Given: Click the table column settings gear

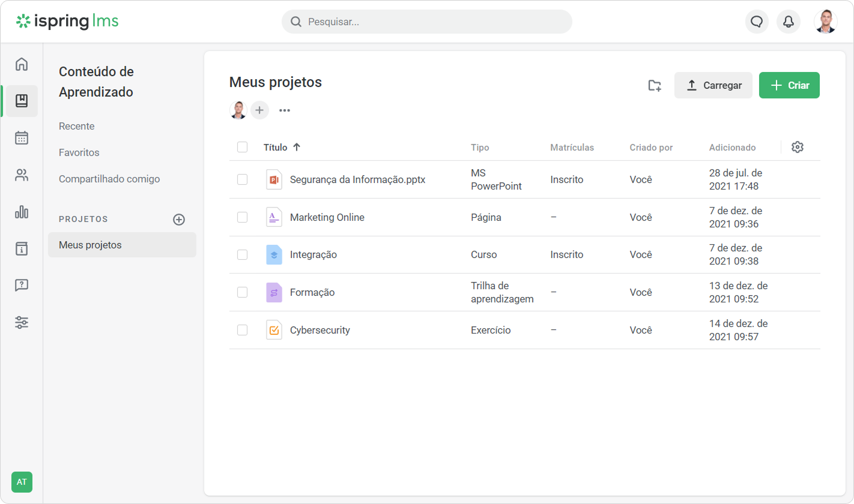Looking at the screenshot, I should coord(797,147).
